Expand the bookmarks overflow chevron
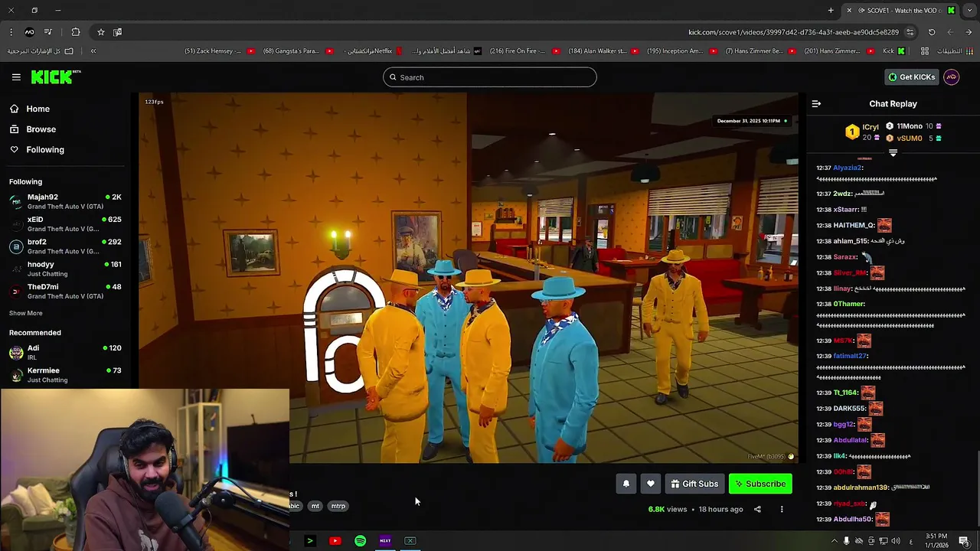 pyautogui.click(x=93, y=51)
